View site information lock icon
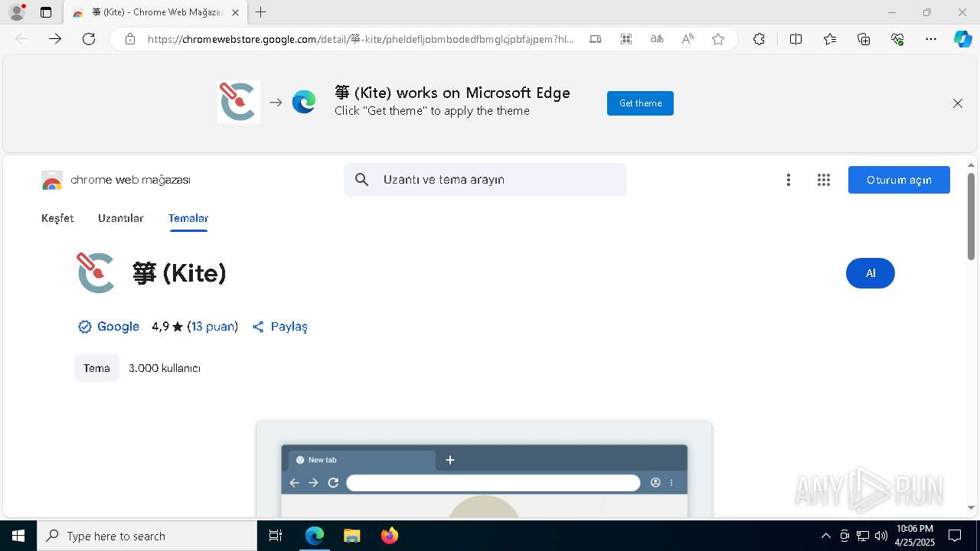This screenshot has height=551, width=980. click(130, 39)
